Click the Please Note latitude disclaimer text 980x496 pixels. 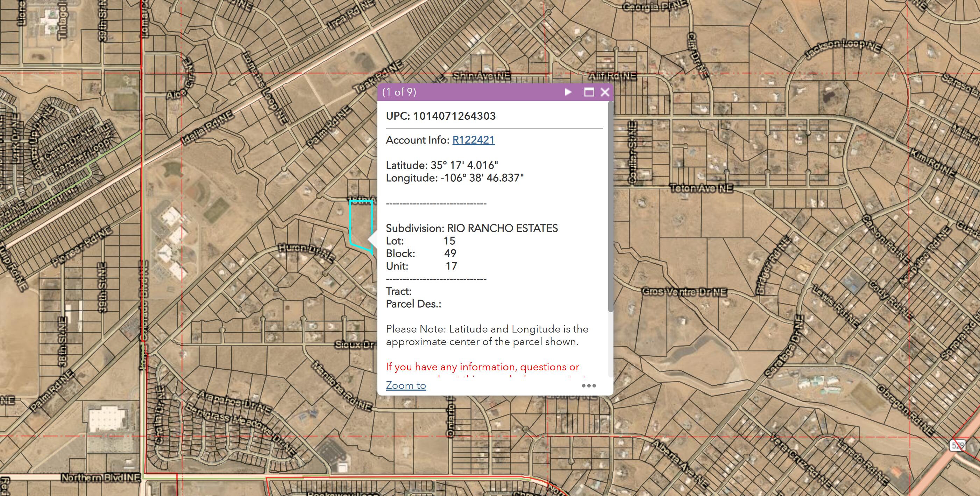click(487, 335)
